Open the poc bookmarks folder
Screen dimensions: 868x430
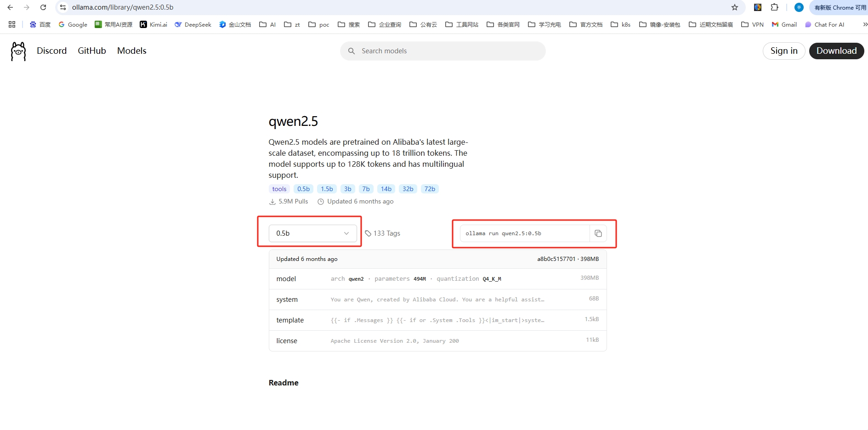pos(319,24)
